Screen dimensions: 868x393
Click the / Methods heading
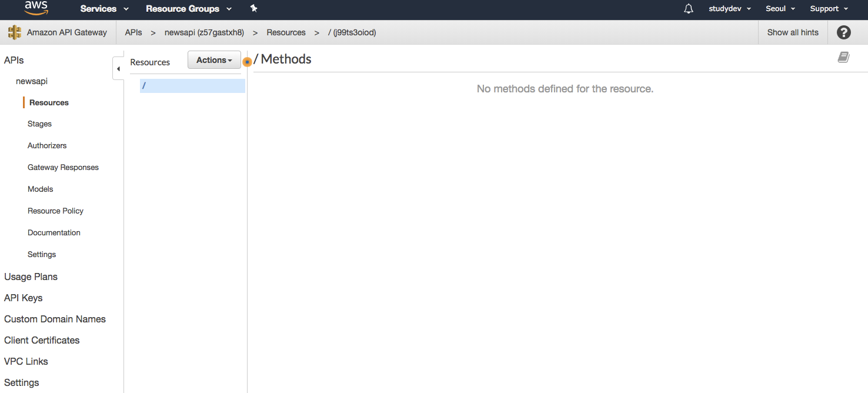pos(283,59)
